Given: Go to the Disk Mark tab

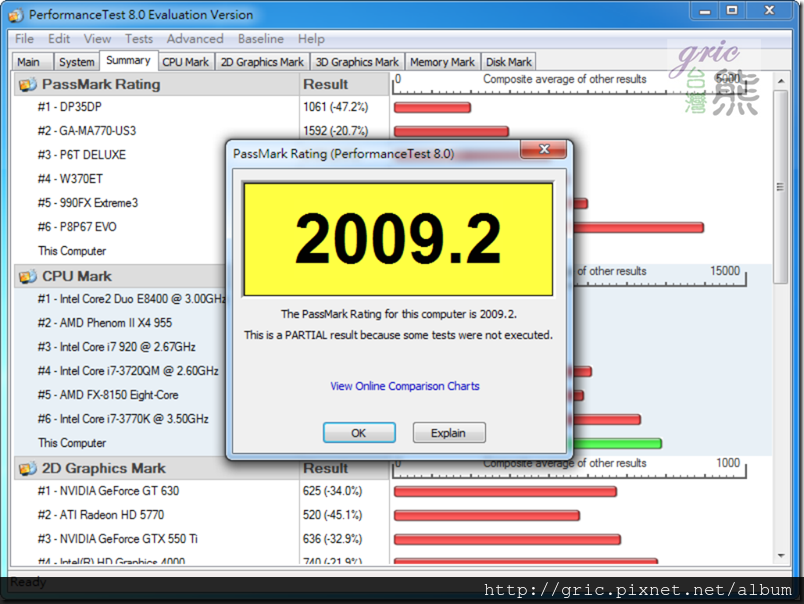Looking at the screenshot, I should (x=509, y=62).
